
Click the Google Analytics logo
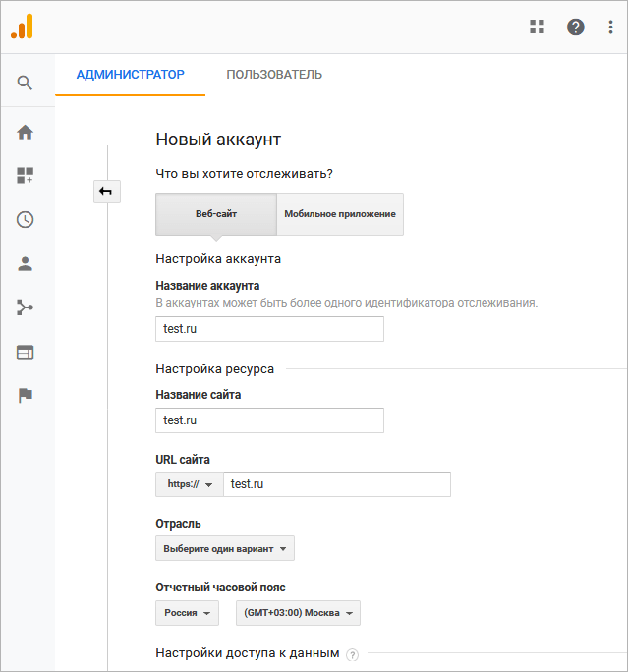[22, 27]
